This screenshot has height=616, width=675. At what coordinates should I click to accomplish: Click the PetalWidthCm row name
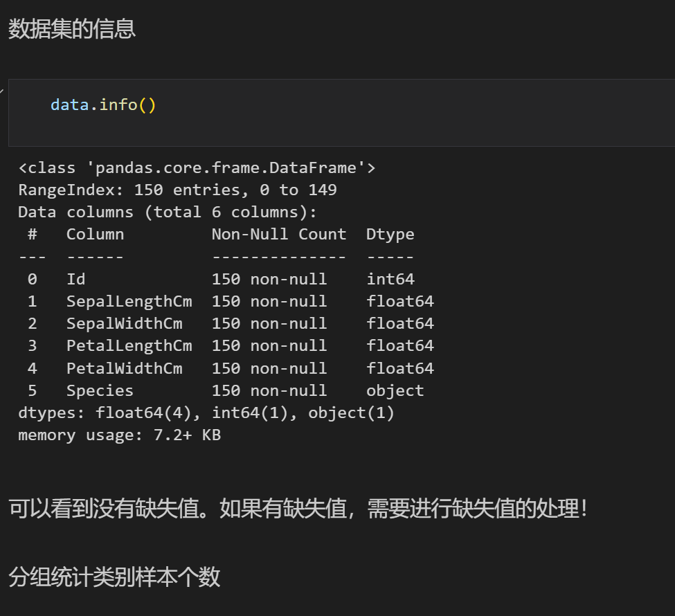(125, 368)
